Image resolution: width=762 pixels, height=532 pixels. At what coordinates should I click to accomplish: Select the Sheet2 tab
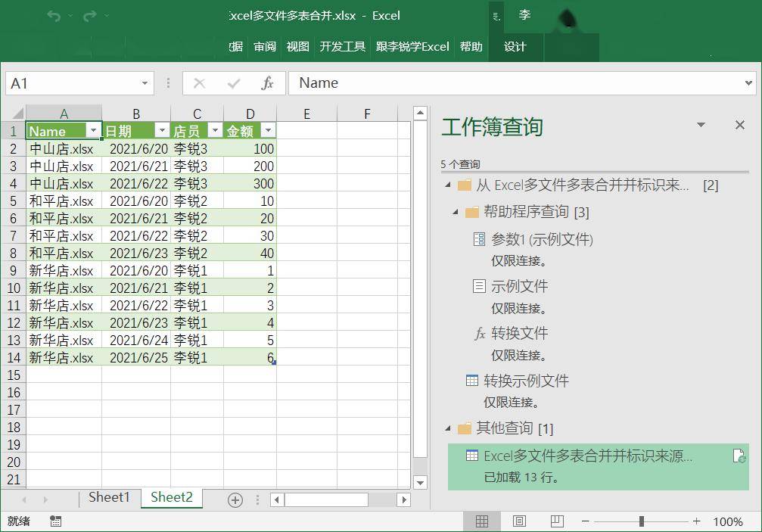tap(172, 497)
